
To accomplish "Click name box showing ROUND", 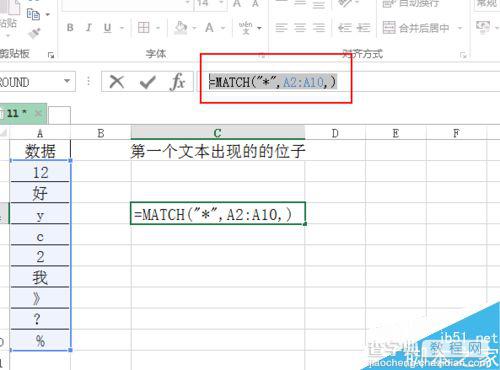I will [31, 82].
